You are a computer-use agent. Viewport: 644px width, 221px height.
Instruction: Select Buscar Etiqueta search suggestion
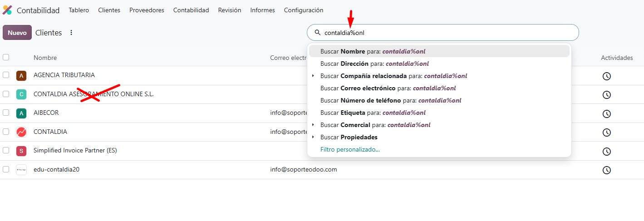pos(439,113)
